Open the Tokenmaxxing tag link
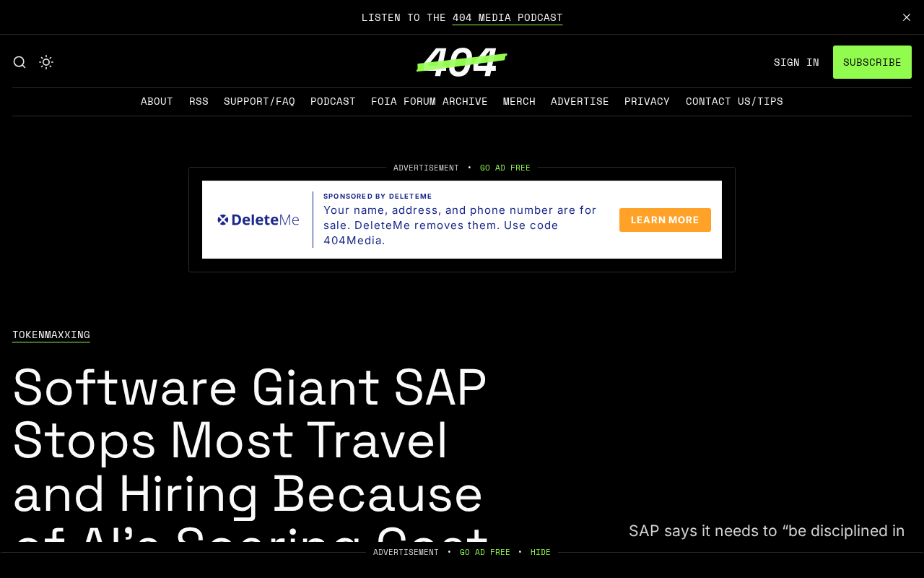924x578 pixels. point(51,335)
